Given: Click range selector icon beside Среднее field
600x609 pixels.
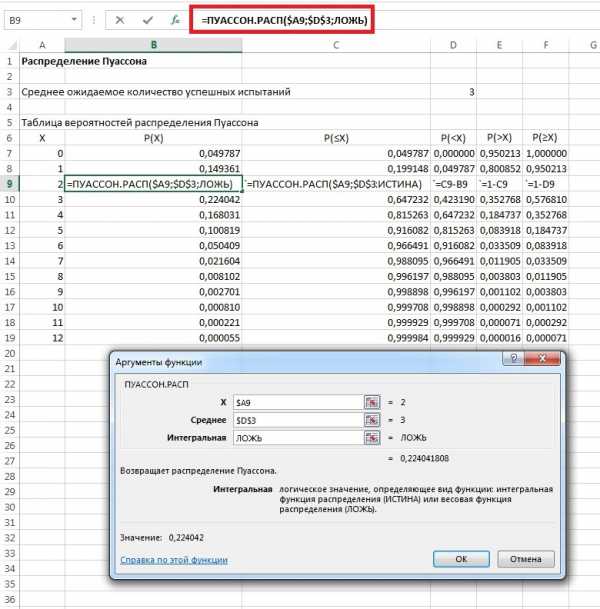Looking at the screenshot, I should point(371,420).
